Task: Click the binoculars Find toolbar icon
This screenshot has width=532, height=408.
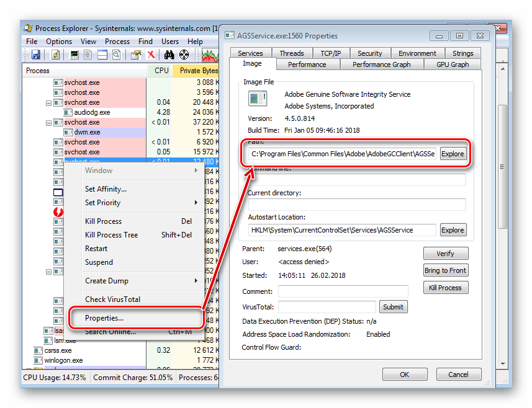Action: pos(168,55)
